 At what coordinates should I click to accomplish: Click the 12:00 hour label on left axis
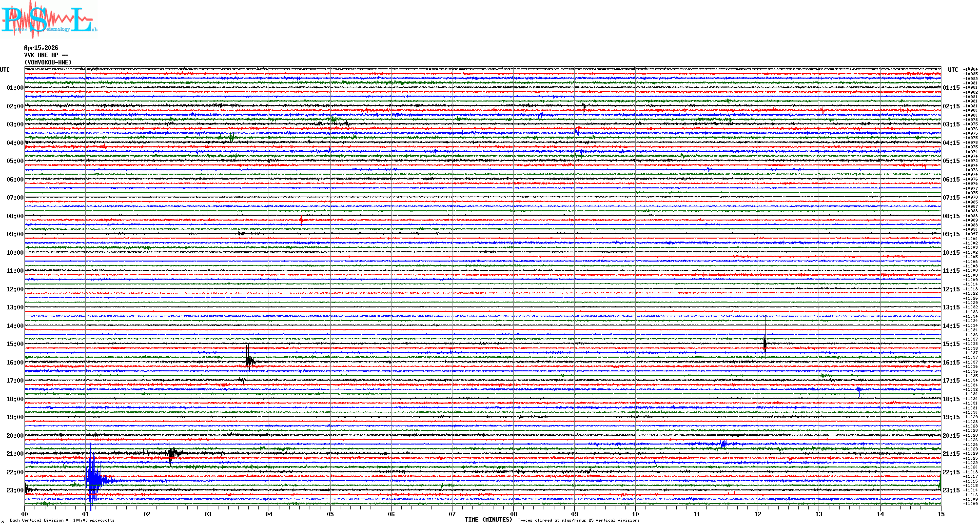pyautogui.click(x=15, y=289)
